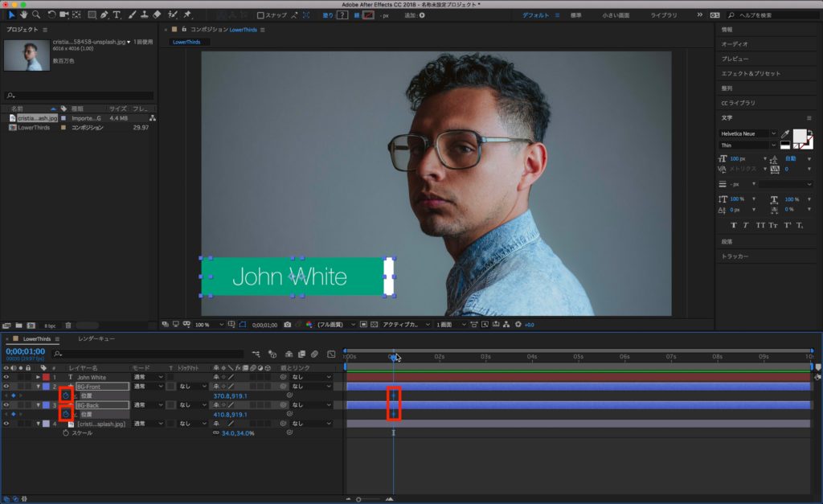The height and width of the screenshot is (504, 823).
Task: Open the エフェクト＆プリセット panel
Action: point(750,73)
